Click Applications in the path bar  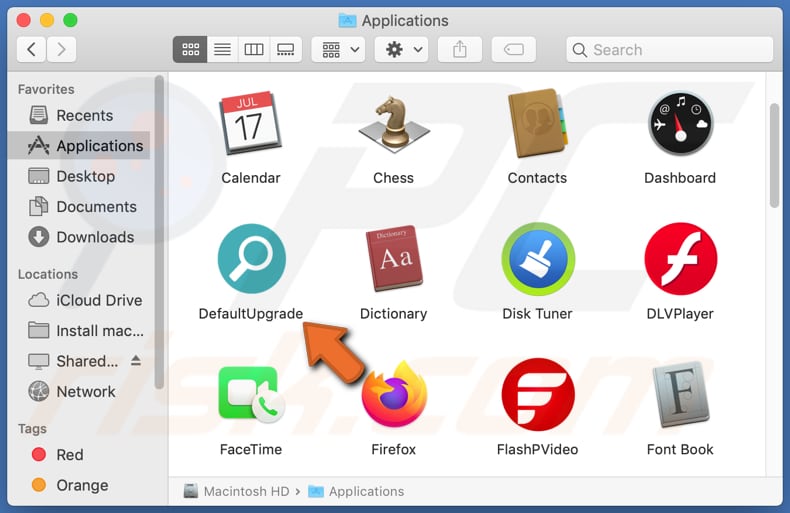click(x=356, y=491)
